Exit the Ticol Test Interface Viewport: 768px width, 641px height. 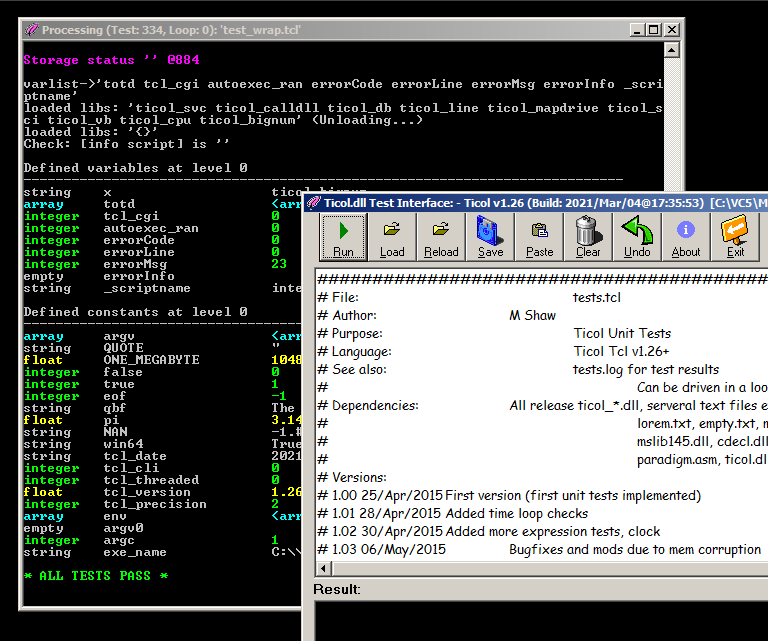pyautogui.click(x=736, y=237)
